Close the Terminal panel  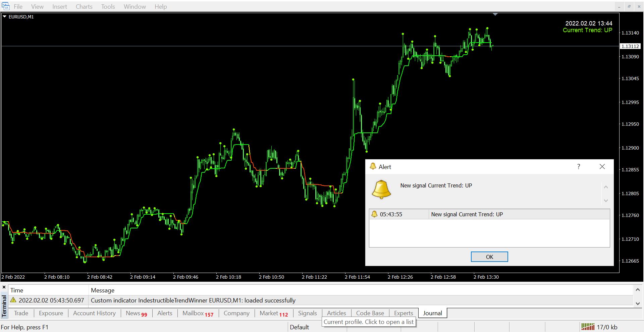click(x=4, y=287)
